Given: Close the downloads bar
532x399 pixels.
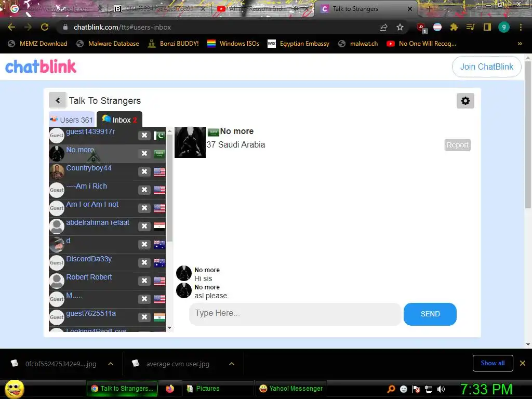Looking at the screenshot, I should pyautogui.click(x=523, y=363).
